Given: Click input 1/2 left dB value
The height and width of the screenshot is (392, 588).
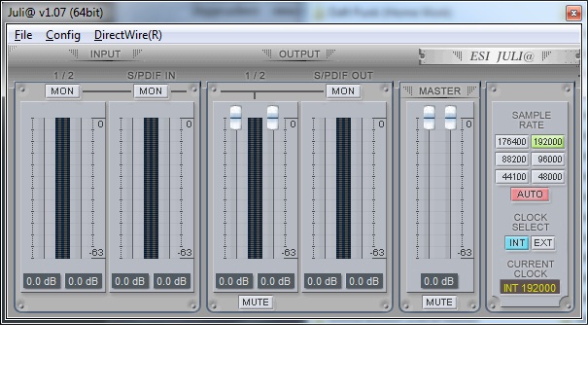Looking at the screenshot, I should point(41,281).
